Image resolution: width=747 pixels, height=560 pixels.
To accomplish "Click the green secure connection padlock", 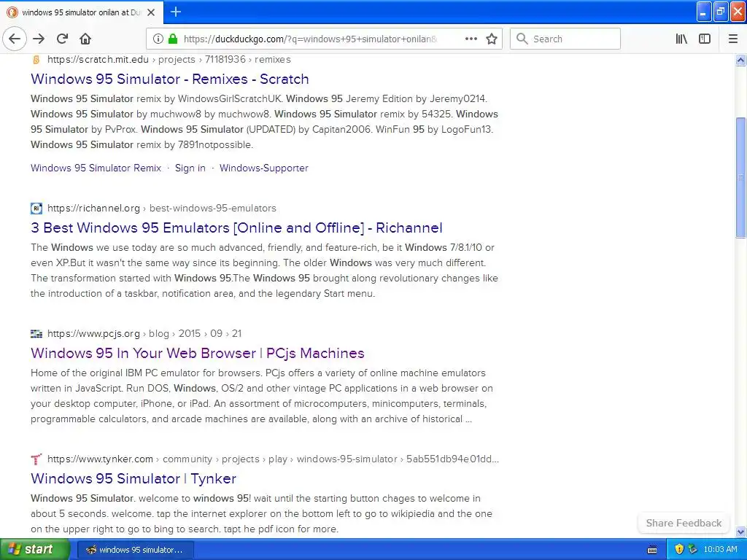I will (x=173, y=39).
